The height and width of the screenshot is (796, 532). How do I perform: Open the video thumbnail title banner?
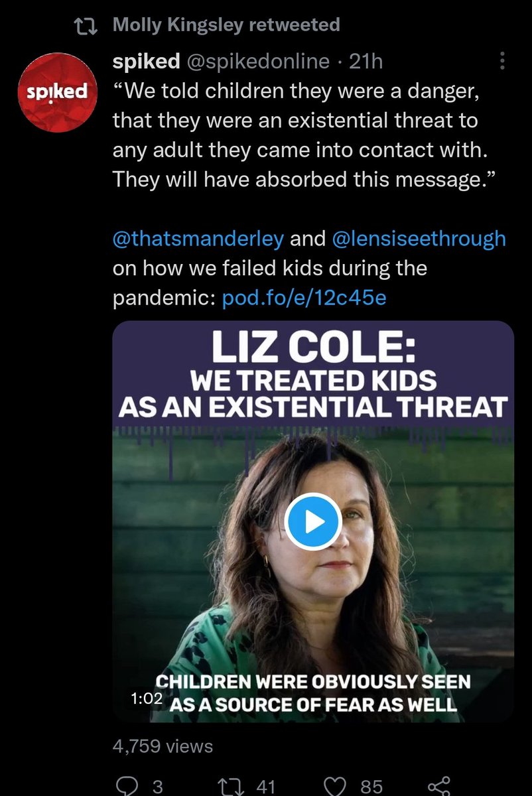(313, 375)
